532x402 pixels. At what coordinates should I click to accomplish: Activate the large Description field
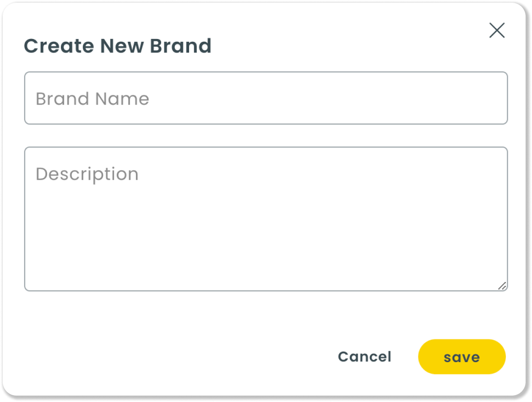tap(266, 219)
